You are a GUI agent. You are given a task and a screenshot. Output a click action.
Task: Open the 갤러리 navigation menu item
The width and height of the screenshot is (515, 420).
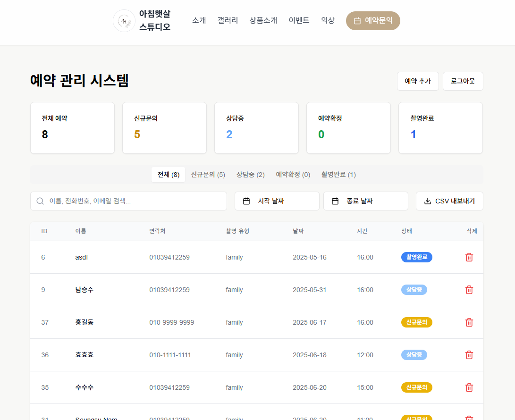click(228, 20)
